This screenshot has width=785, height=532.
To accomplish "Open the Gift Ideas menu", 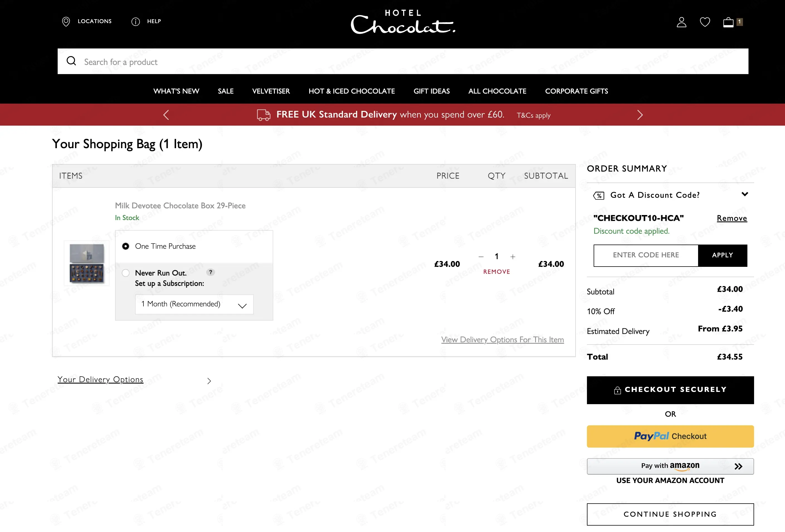I will click(x=432, y=91).
